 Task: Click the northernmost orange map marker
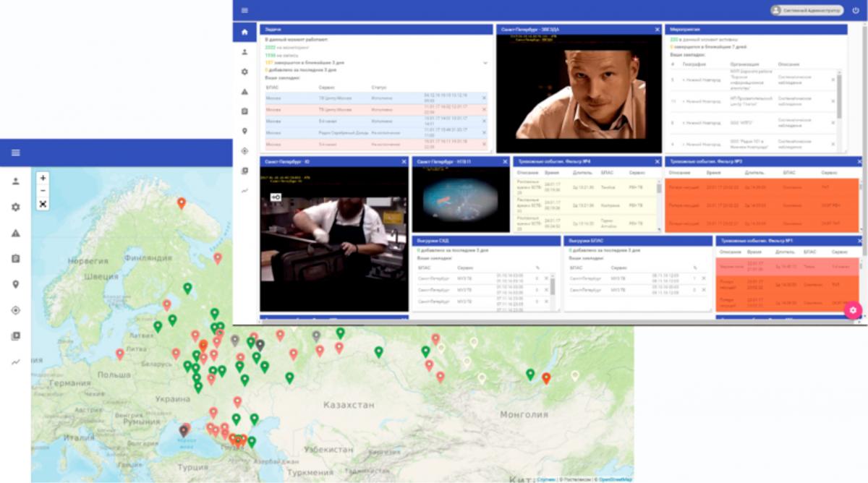point(182,204)
